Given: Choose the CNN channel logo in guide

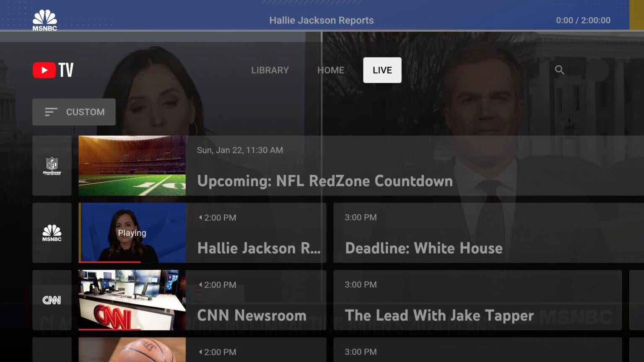Looking at the screenshot, I should [52, 300].
